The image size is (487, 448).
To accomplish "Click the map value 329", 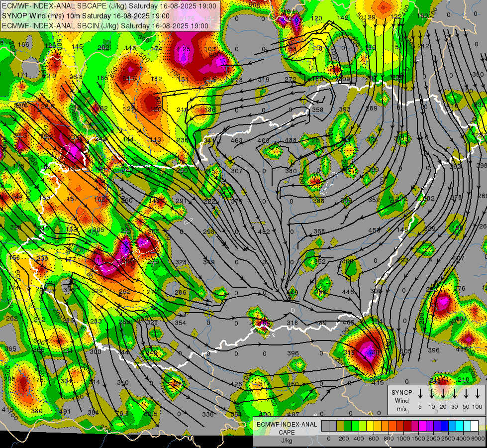I will [97, 291].
